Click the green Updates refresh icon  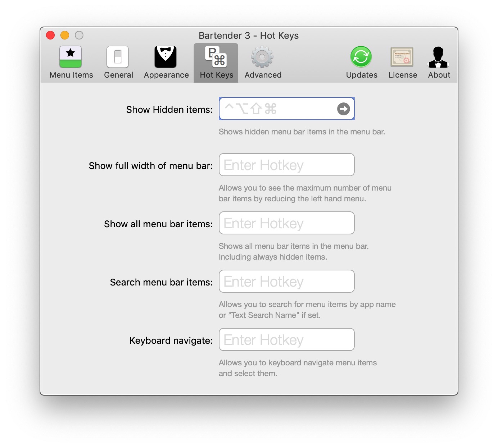coord(361,57)
